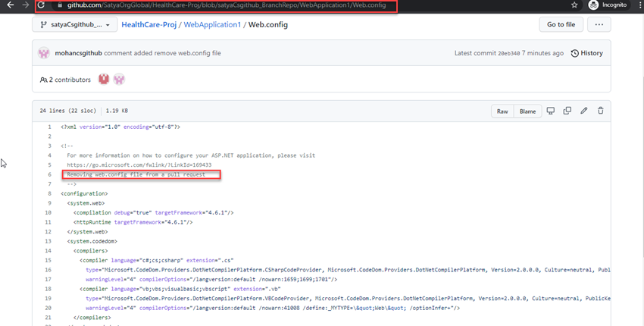Click line number 10
The width and height of the screenshot is (644, 326).
[x=48, y=213]
